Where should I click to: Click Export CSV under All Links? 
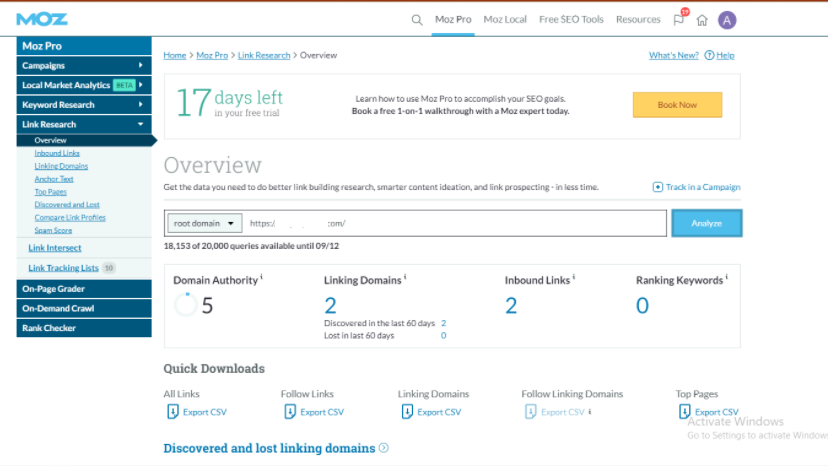(205, 412)
